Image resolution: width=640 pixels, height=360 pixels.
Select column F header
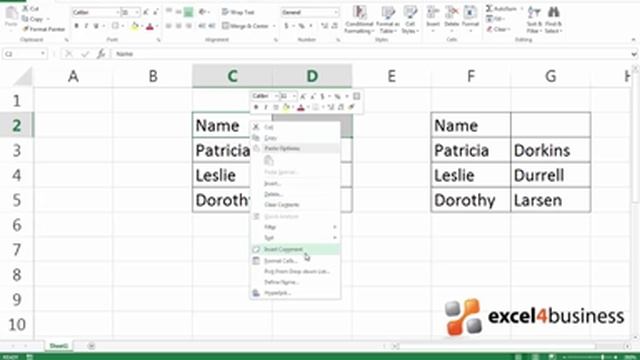tap(471, 76)
